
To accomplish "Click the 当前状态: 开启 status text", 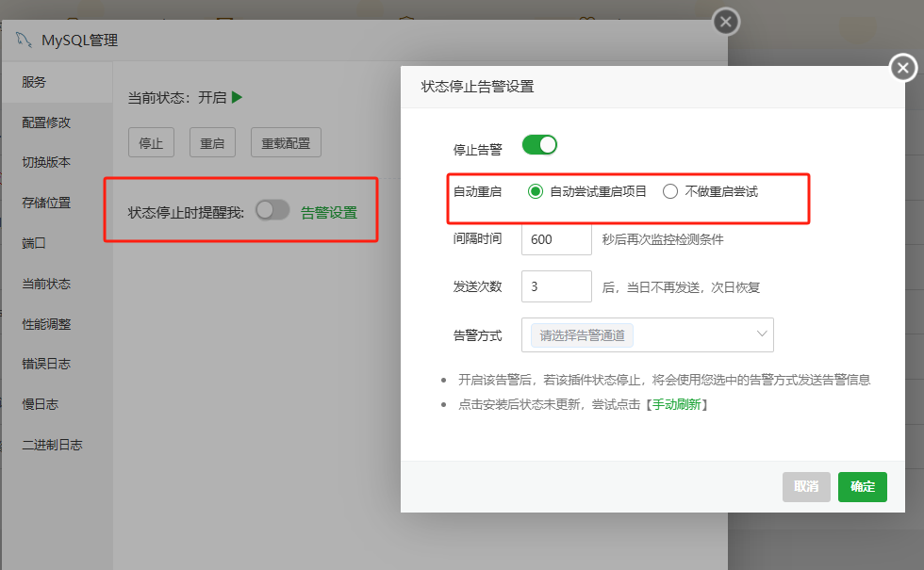I will (177, 98).
